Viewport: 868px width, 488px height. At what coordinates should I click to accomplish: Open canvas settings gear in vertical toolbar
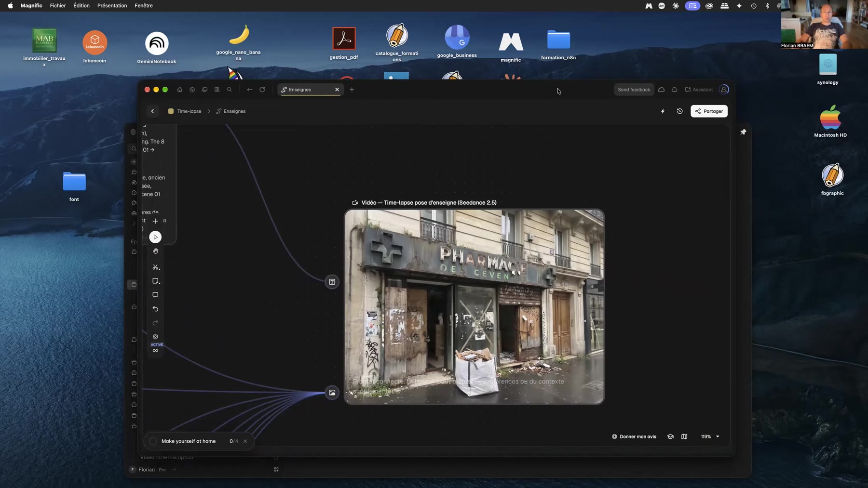click(155, 337)
